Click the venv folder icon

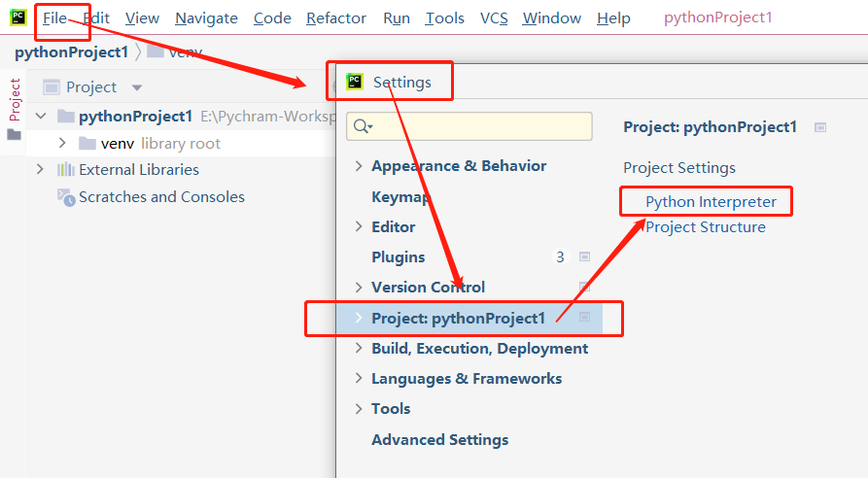(87, 144)
